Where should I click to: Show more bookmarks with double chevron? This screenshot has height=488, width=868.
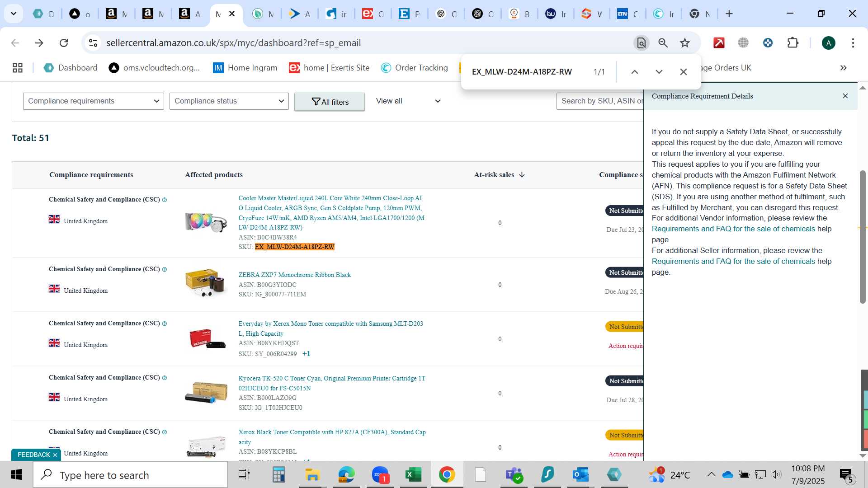tap(843, 68)
